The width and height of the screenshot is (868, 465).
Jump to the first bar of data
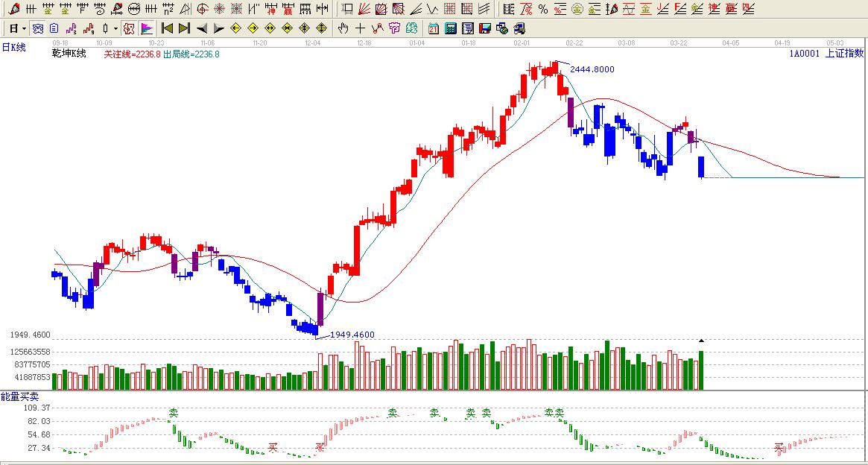[x=167, y=28]
